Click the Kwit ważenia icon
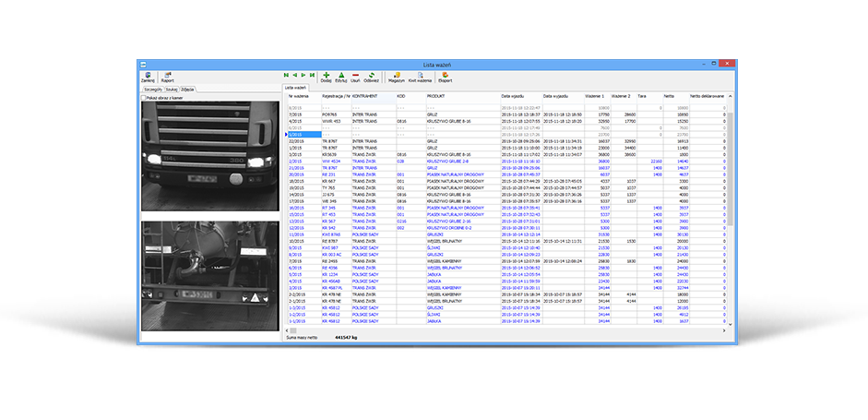 [420, 76]
